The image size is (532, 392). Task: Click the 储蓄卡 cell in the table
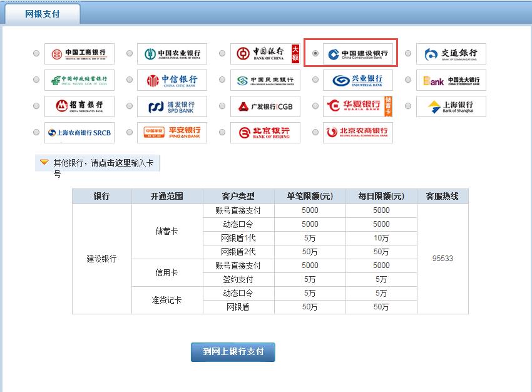pyautogui.click(x=167, y=232)
